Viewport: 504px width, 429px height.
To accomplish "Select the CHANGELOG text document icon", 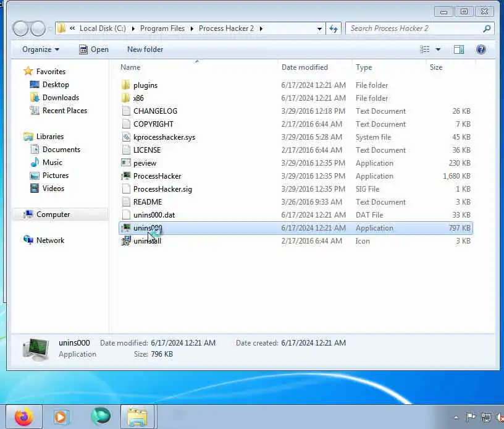I will [x=126, y=111].
